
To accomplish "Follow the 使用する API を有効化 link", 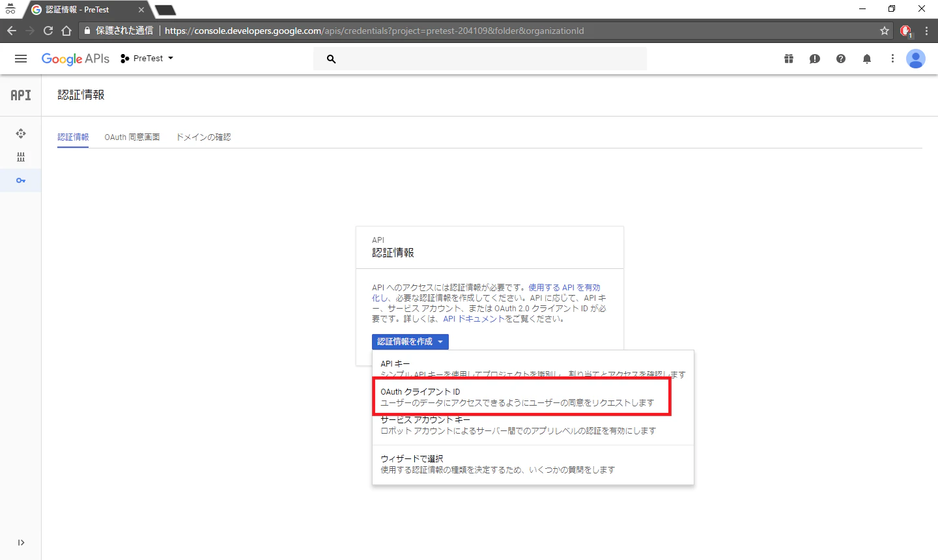I will click(x=487, y=292).
